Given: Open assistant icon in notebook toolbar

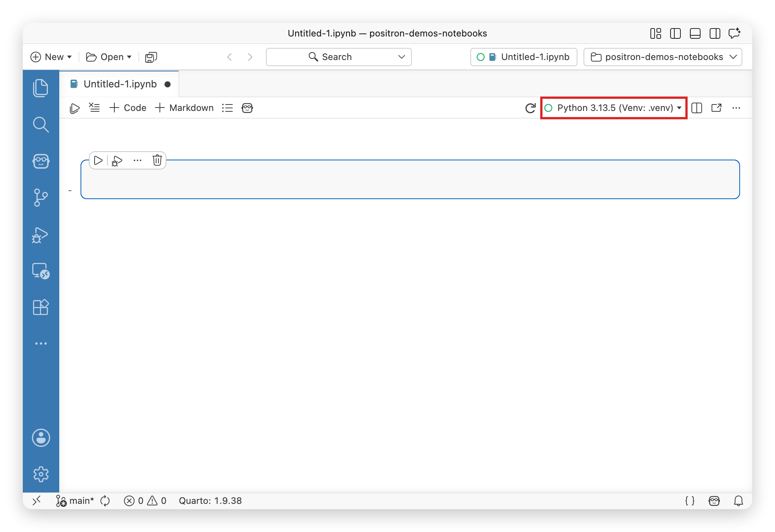Looking at the screenshot, I should tap(247, 108).
